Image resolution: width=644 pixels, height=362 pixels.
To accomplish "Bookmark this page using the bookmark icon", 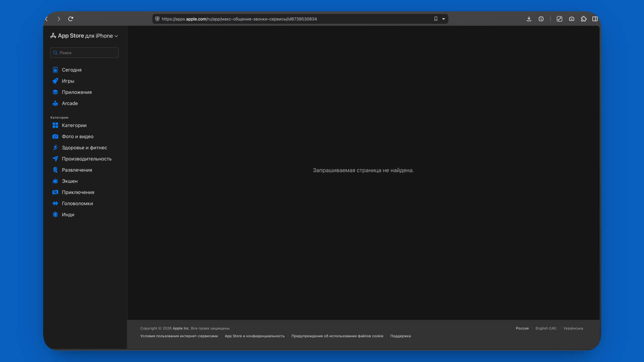I will coord(436,19).
